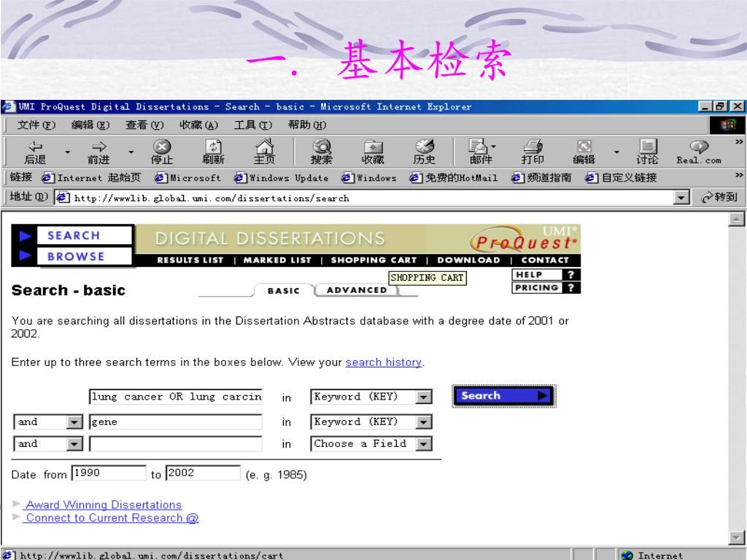Select the BASIC search tab
The height and width of the screenshot is (560, 747).
284,290
